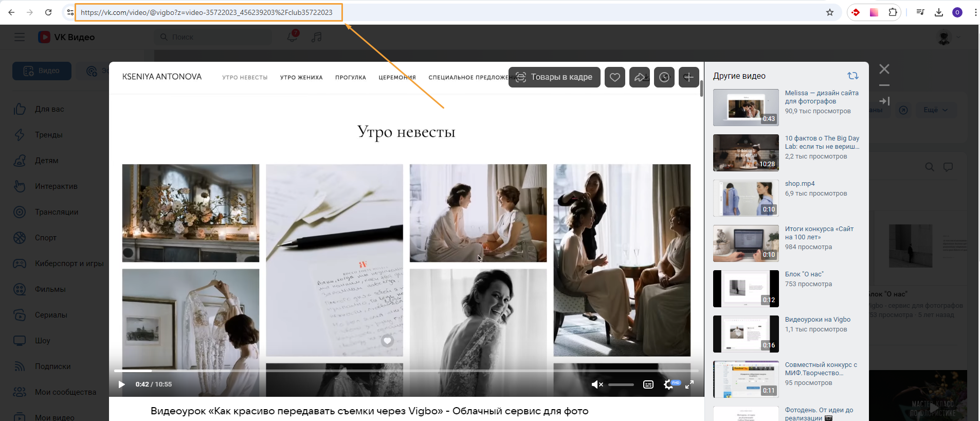Open video quality settings gear
Image resolution: width=980 pixels, height=421 pixels.
[669, 384]
